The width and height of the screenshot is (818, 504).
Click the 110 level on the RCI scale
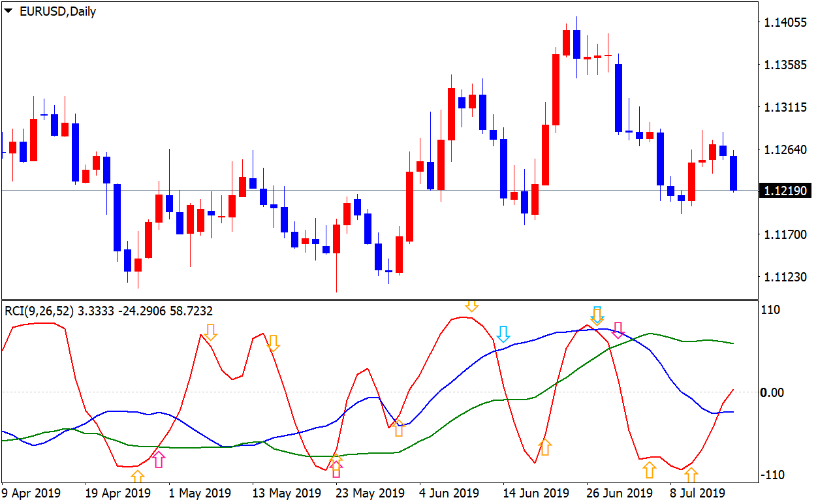click(x=770, y=310)
